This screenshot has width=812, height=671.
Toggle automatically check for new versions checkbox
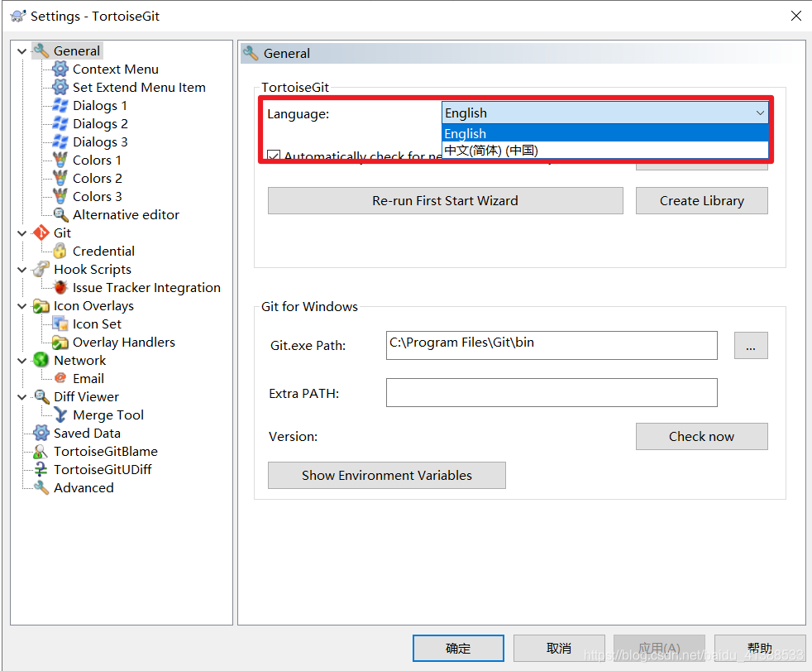coord(274,156)
